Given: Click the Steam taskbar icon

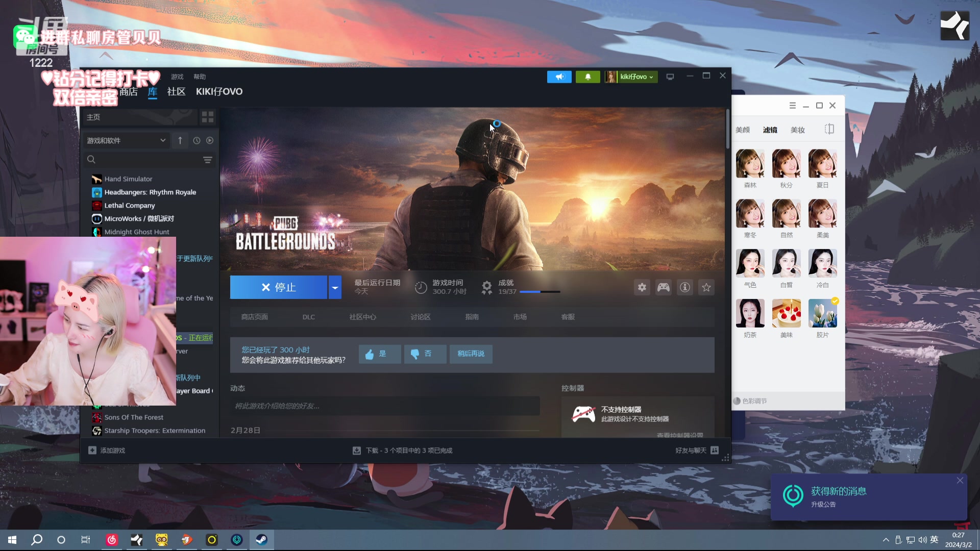Looking at the screenshot, I should (x=261, y=540).
